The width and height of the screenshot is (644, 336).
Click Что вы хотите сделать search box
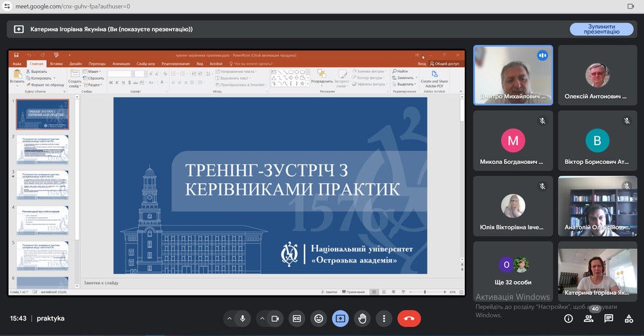click(251, 64)
